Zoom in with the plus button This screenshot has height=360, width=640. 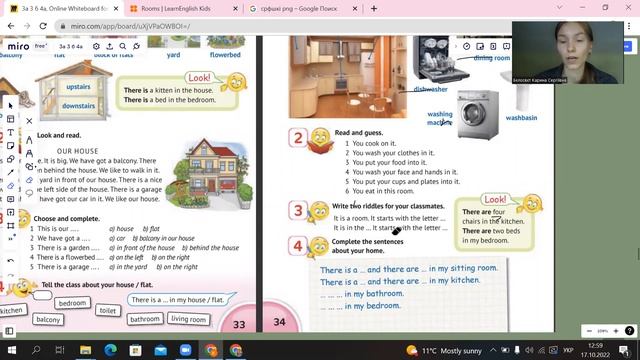pos(616,331)
